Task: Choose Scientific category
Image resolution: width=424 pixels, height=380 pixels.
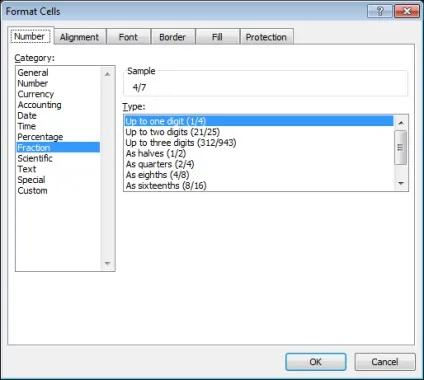Action: pyautogui.click(x=58, y=158)
